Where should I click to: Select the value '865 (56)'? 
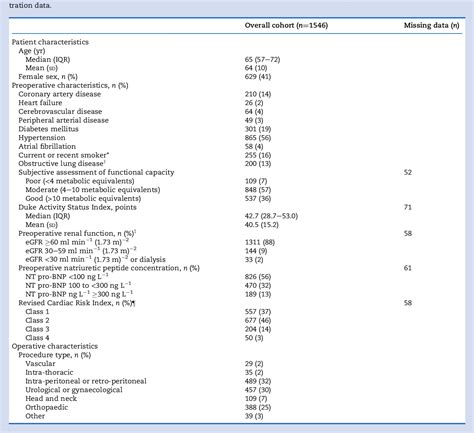pos(258,138)
